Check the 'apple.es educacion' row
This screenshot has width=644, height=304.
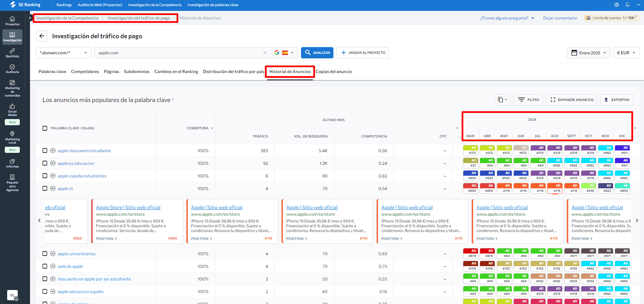(x=45, y=163)
